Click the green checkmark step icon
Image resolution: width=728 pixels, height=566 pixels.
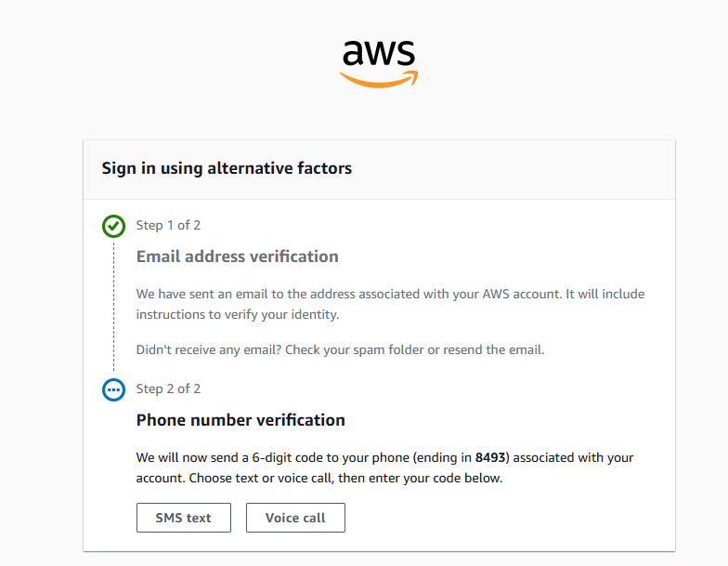(x=113, y=225)
